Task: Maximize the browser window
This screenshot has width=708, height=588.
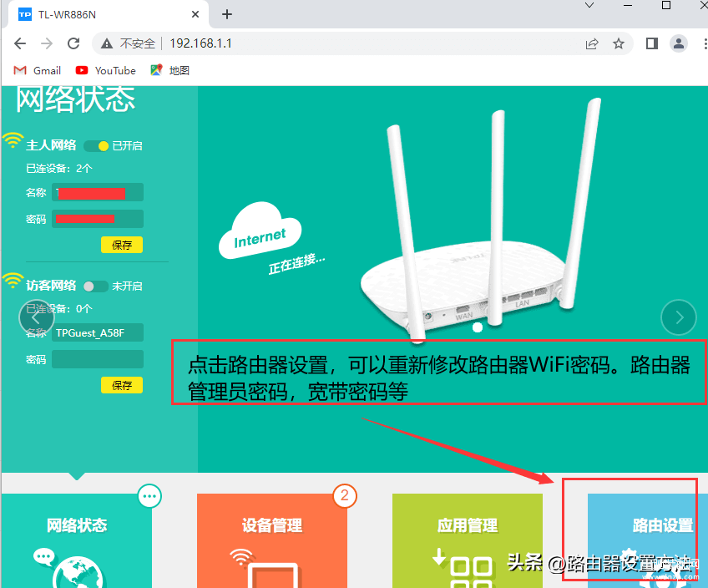Action: point(666,5)
